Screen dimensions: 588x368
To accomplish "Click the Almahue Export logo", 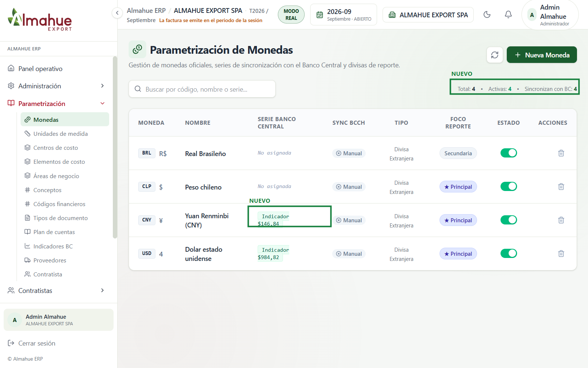I will coord(40,20).
